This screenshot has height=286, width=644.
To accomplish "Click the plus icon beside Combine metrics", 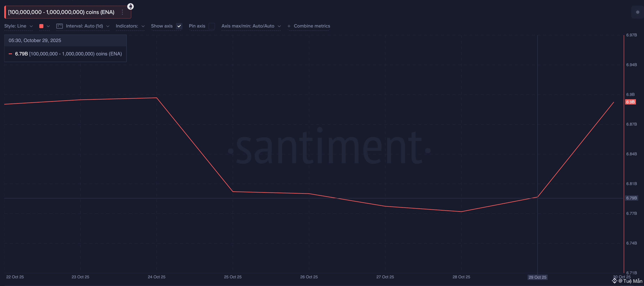I will [x=289, y=26].
